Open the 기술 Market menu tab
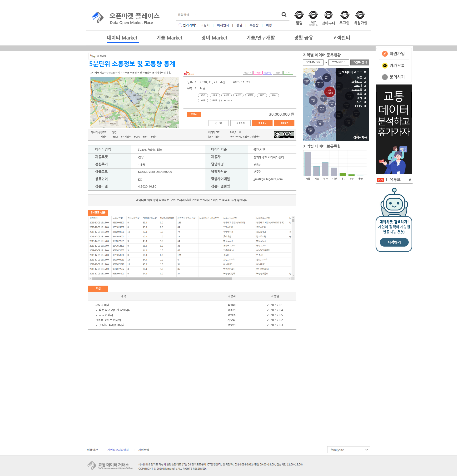 [x=169, y=38]
